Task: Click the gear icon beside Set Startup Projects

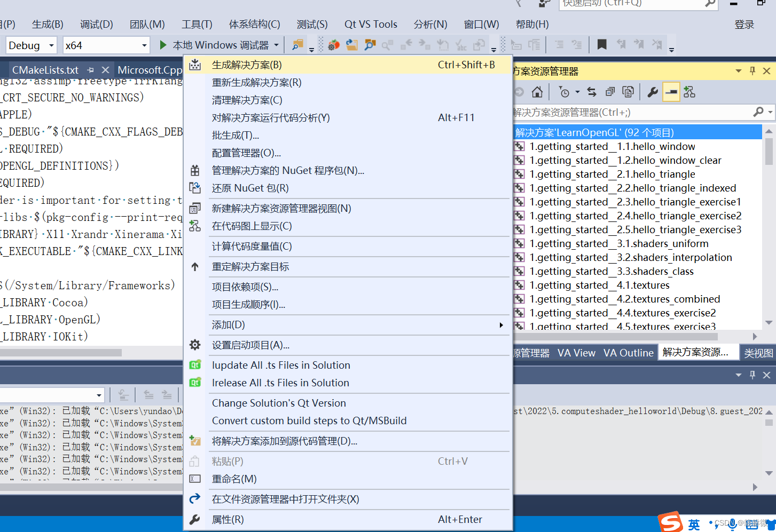Action: [195, 345]
